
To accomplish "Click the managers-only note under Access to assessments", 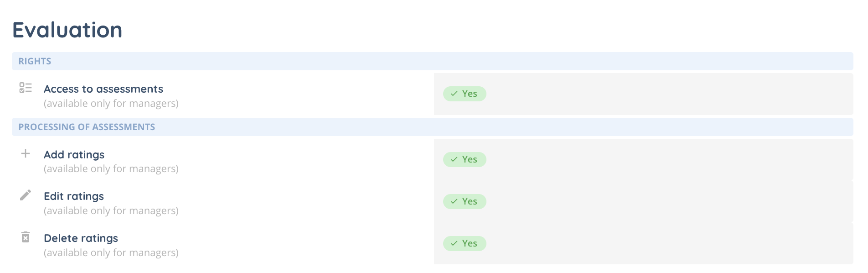I will [111, 104].
